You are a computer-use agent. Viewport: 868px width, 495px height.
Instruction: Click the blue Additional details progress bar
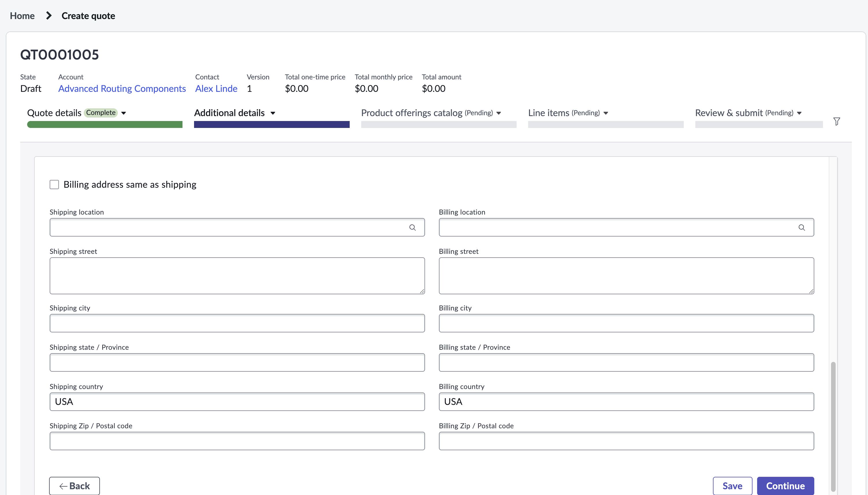271,124
